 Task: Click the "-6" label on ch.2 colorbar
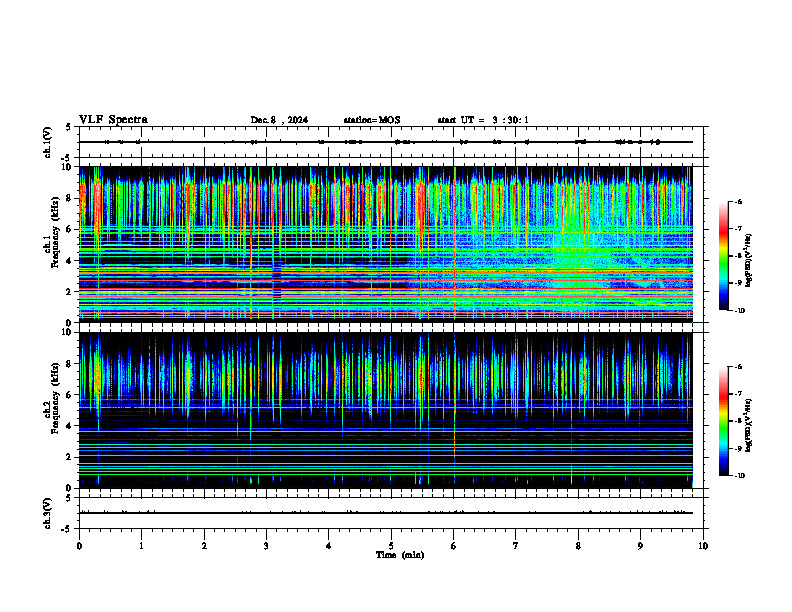(x=738, y=367)
